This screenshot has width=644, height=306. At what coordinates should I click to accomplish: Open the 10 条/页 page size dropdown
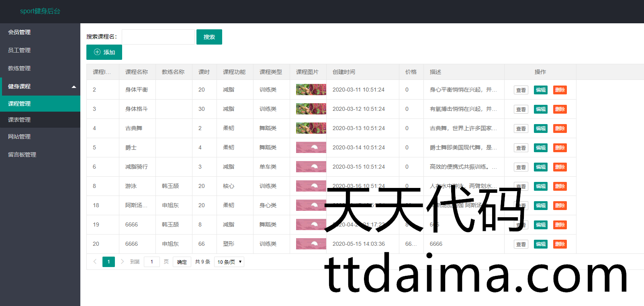tap(229, 262)
